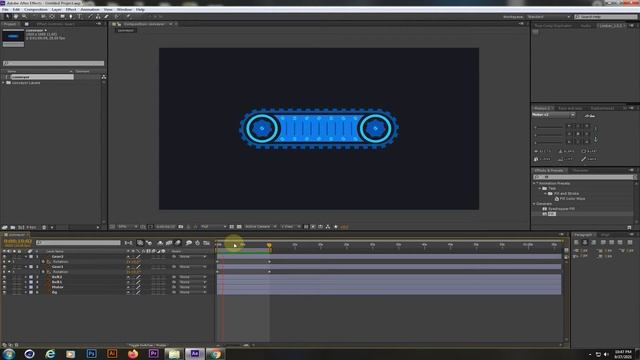Open Firefox from the Windows taskbar

coord(133,353)
